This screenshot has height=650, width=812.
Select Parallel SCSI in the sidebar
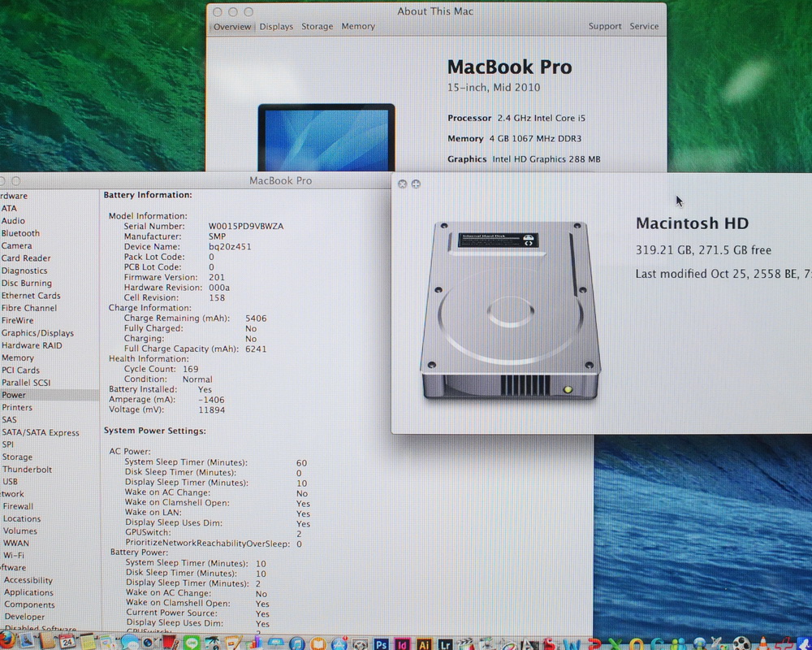coord(26,383)
